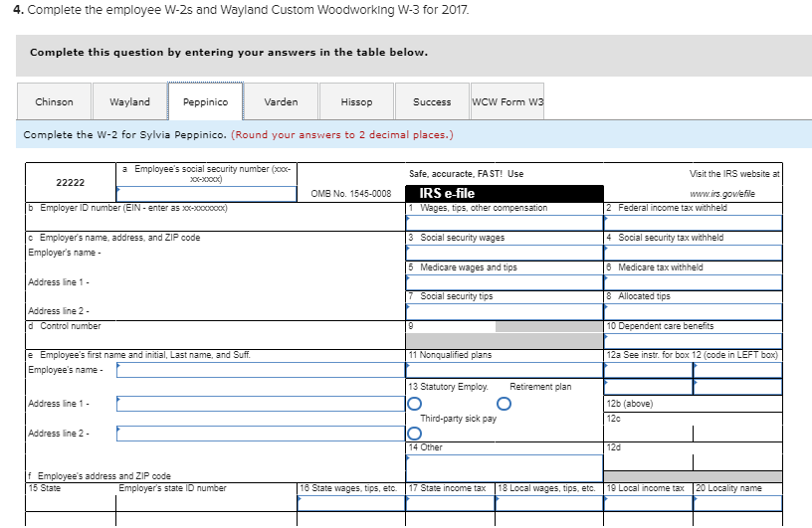Click the employee's social security number field
Screen dimensions: 812x528
[207, 194]
